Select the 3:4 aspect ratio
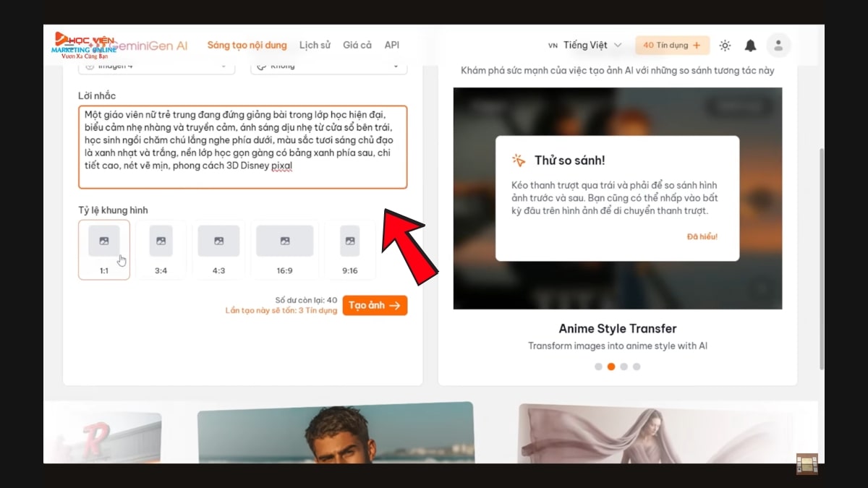Viewport: 868px width, 488px height. pyautogui.click(x=161, y=249)
